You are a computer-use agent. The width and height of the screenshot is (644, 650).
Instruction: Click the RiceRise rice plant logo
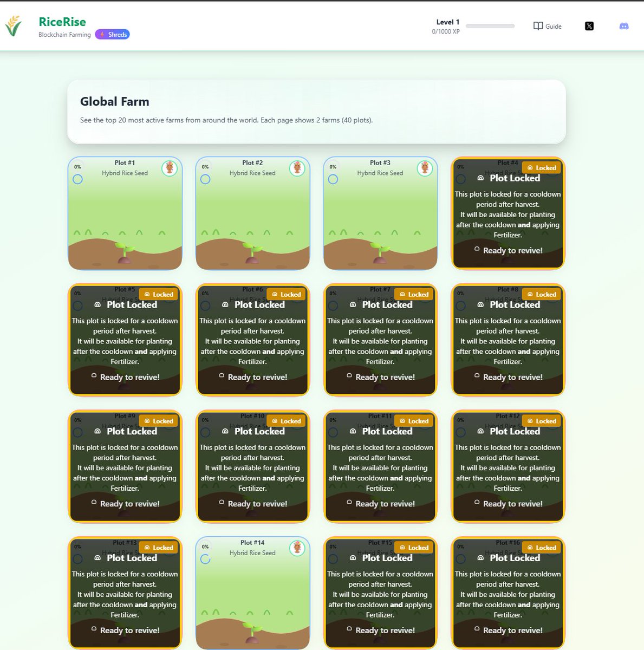pos(14,25)
